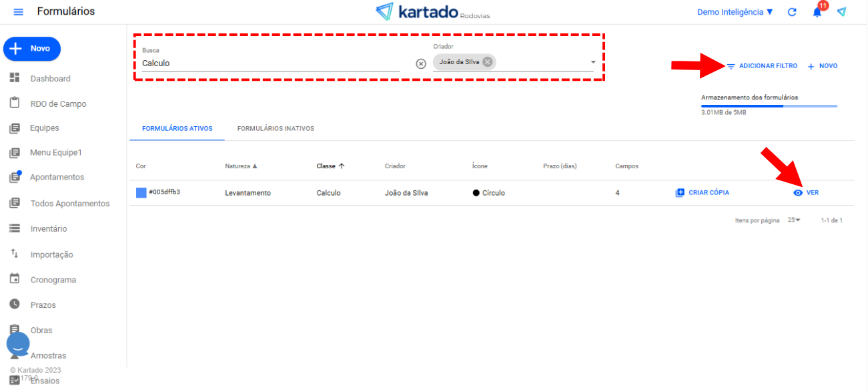Change items per page dropdown
The image size is (868, 392).
(793, 220)
